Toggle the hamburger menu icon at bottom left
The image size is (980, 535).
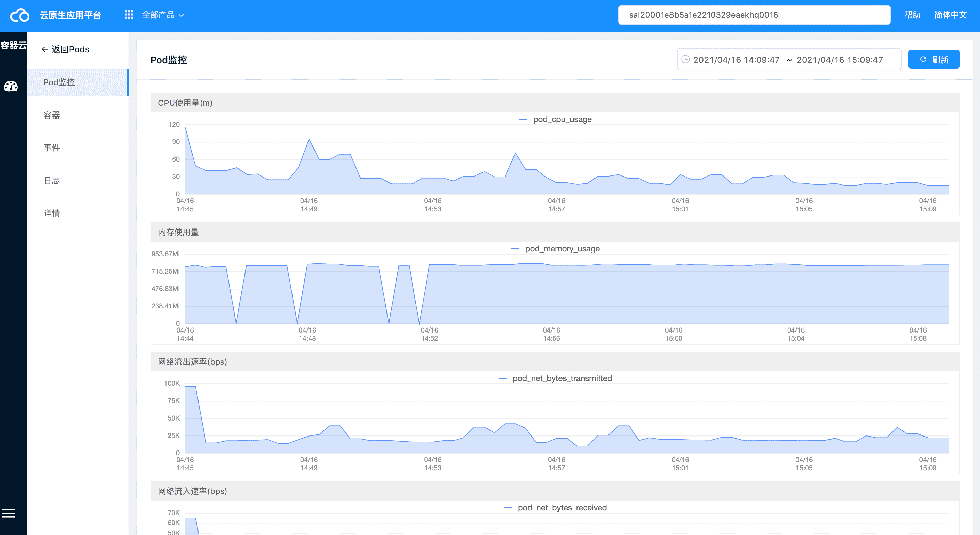coord(9,513)
